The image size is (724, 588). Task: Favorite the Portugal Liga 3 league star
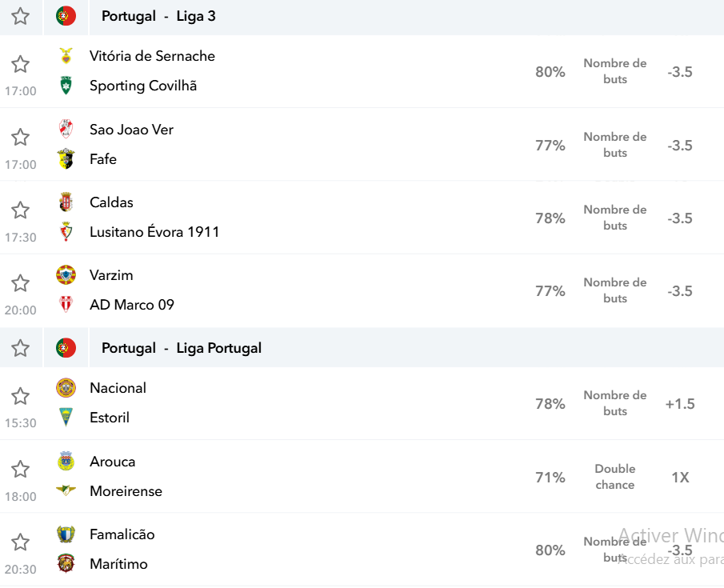point(20,17)
